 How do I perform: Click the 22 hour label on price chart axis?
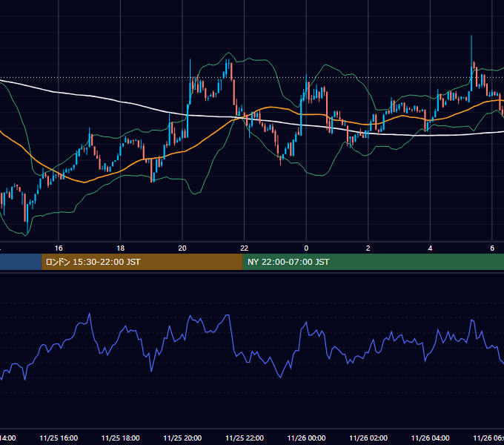click(245, 248)
